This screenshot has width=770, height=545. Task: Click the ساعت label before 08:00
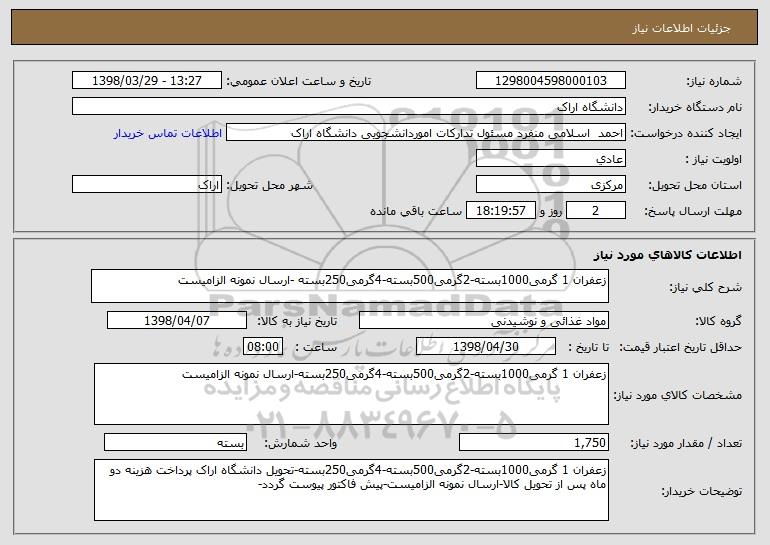tap(316, 347)
